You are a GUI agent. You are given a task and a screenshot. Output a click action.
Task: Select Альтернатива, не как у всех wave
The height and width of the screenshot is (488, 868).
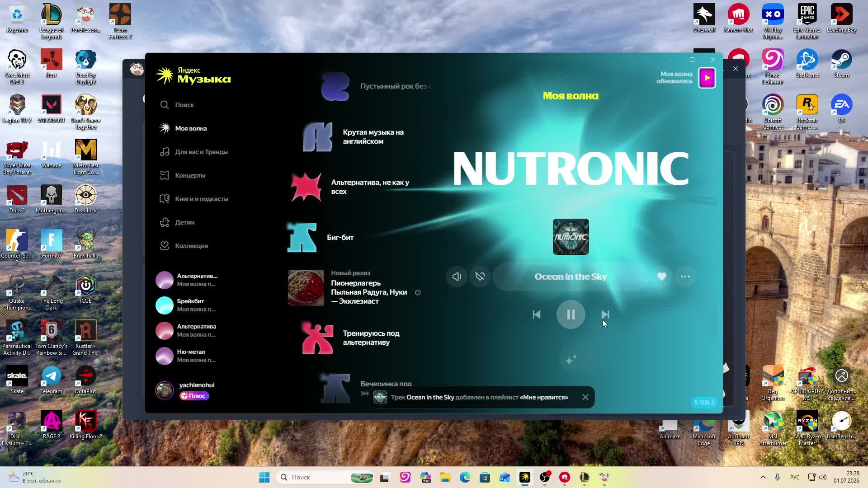pos(351,187)
